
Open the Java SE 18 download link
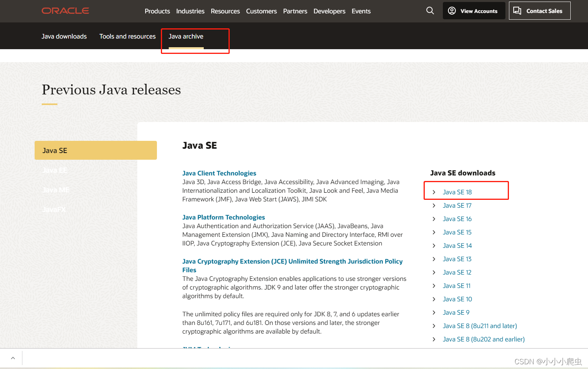[x=457, y=192]
